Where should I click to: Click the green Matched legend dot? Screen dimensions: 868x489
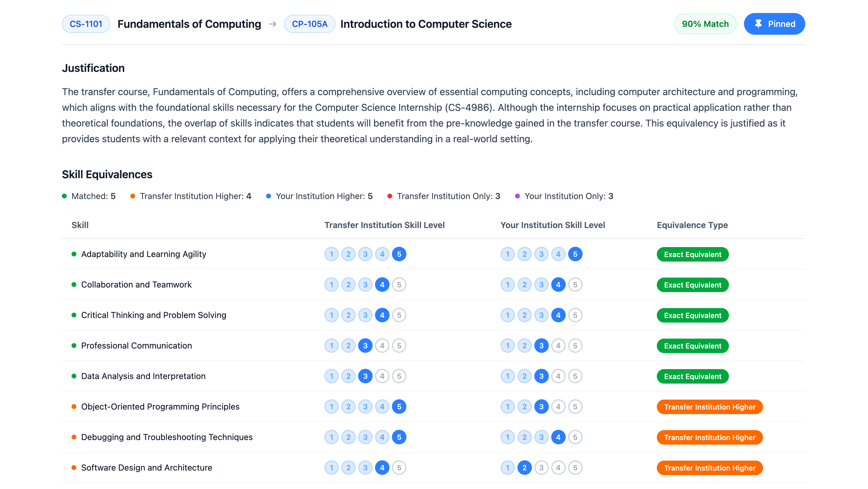click(64, 196)
